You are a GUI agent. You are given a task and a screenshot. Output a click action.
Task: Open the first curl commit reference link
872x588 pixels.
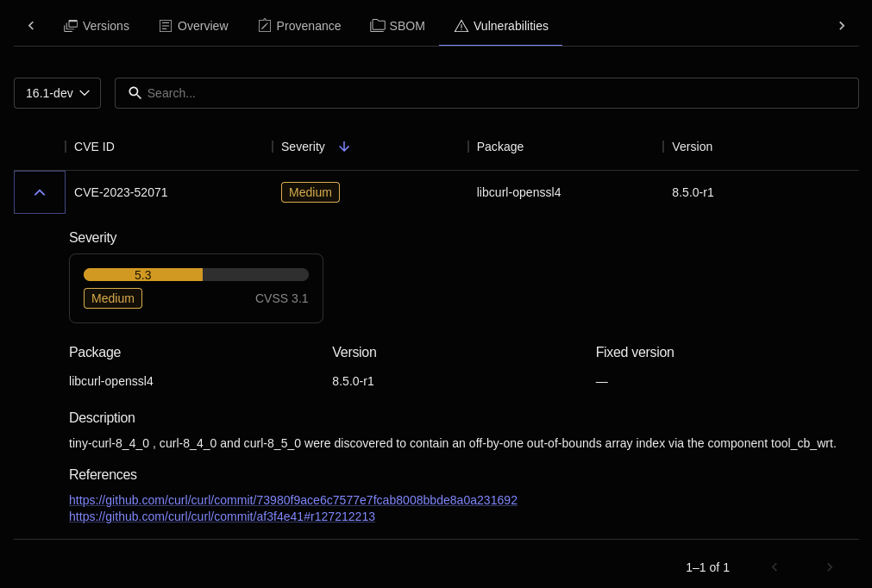(x=293, y=500)
